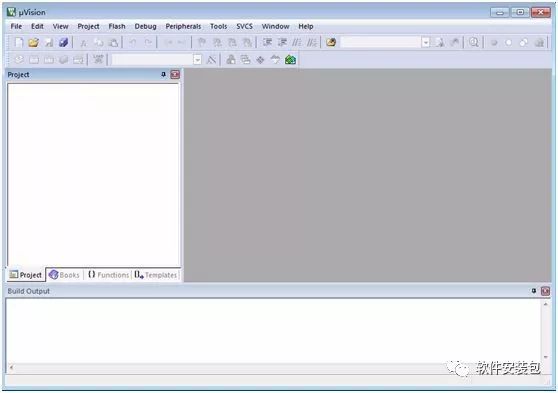Click the Select Software Packs icon
The image size is (558, 393).
[x=275, y=59]
